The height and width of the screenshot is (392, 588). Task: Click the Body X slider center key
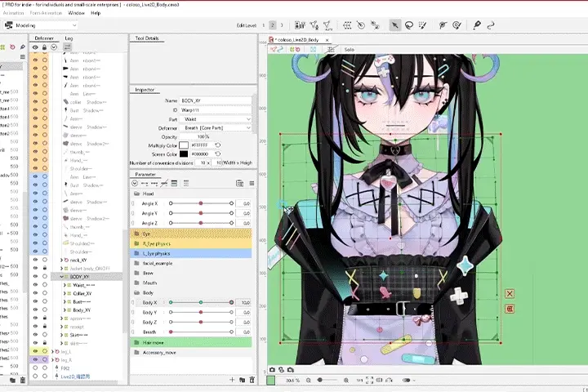(201, 302)
